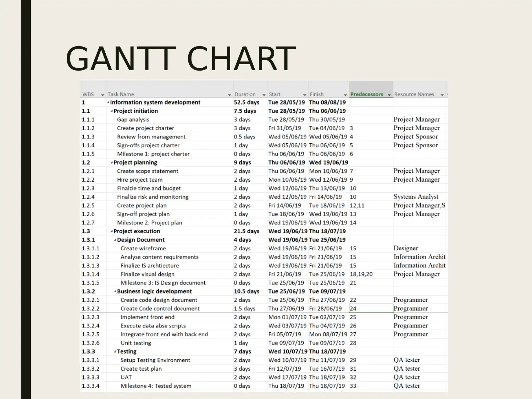Select the Gap analysis task name
Viewport: 532px width, 399px height.
click(133, 120)
